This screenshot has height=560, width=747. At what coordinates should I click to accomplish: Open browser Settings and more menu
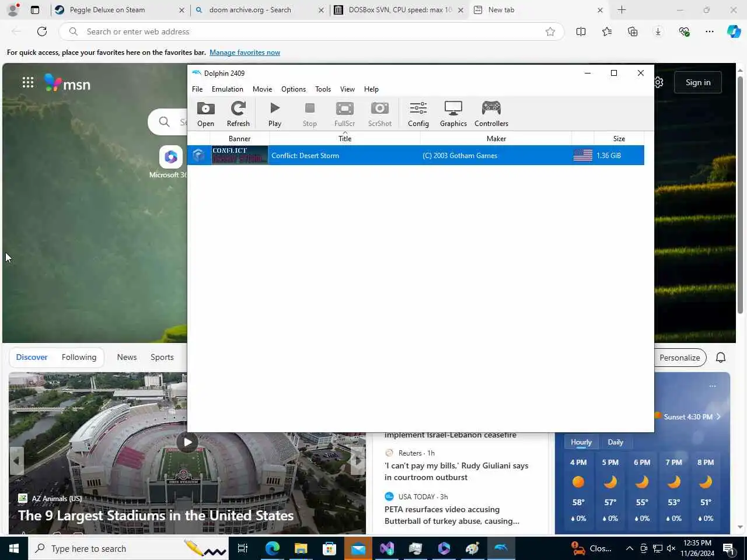pos(709,32)
